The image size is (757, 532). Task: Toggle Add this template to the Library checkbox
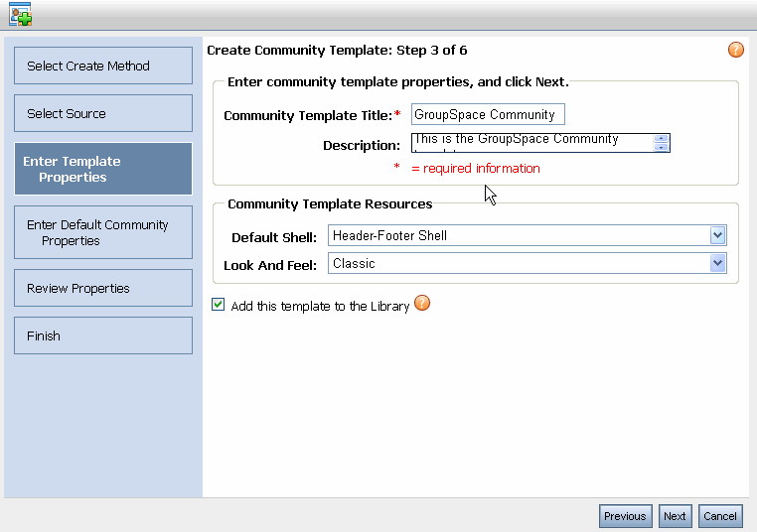(219, 305)
